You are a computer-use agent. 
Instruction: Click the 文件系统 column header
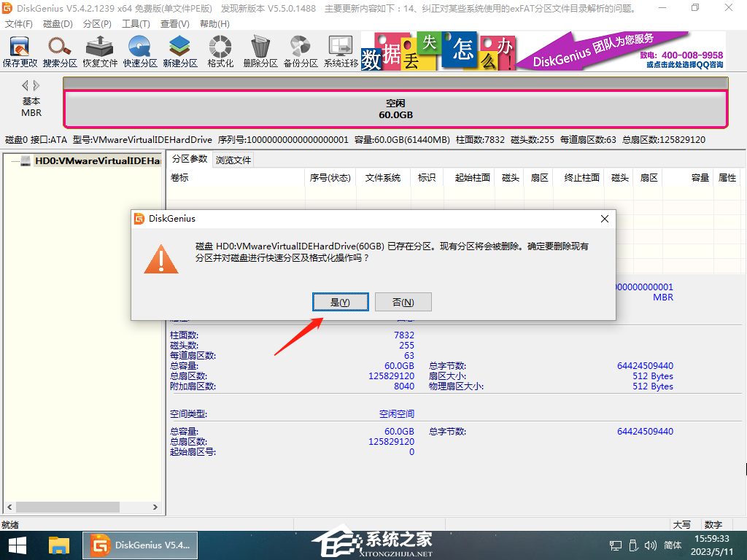(383, 178)
